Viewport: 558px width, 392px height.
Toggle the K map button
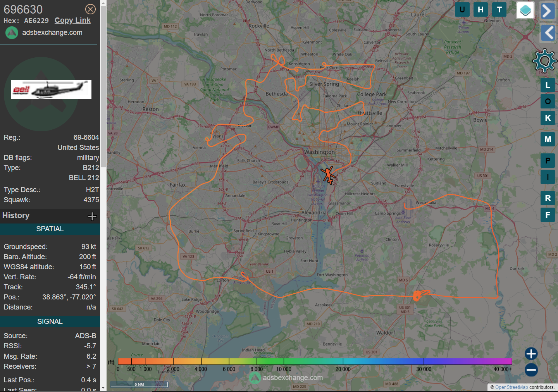pyautogui.click(x=548, y=118)
